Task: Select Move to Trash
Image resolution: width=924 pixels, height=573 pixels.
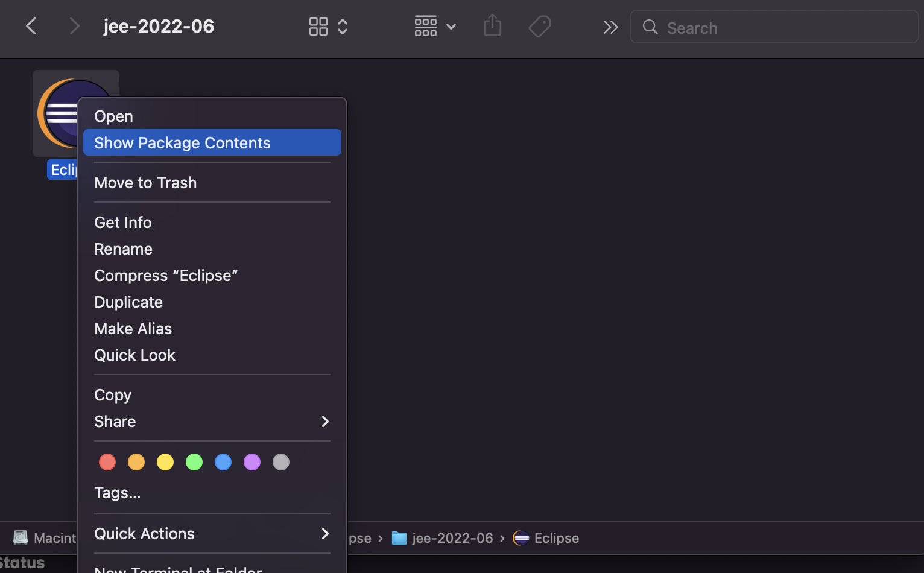Action: pos(145,182)
